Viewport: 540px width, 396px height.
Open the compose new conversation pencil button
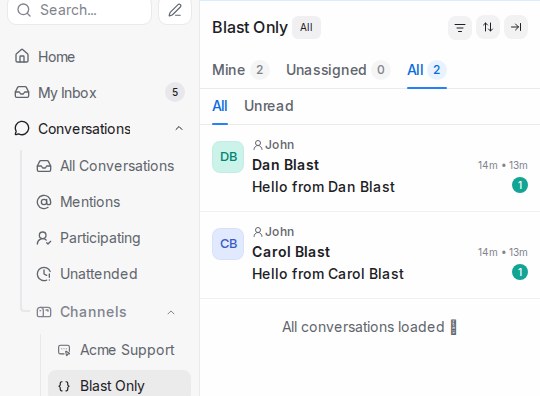(x=175, y=10)
